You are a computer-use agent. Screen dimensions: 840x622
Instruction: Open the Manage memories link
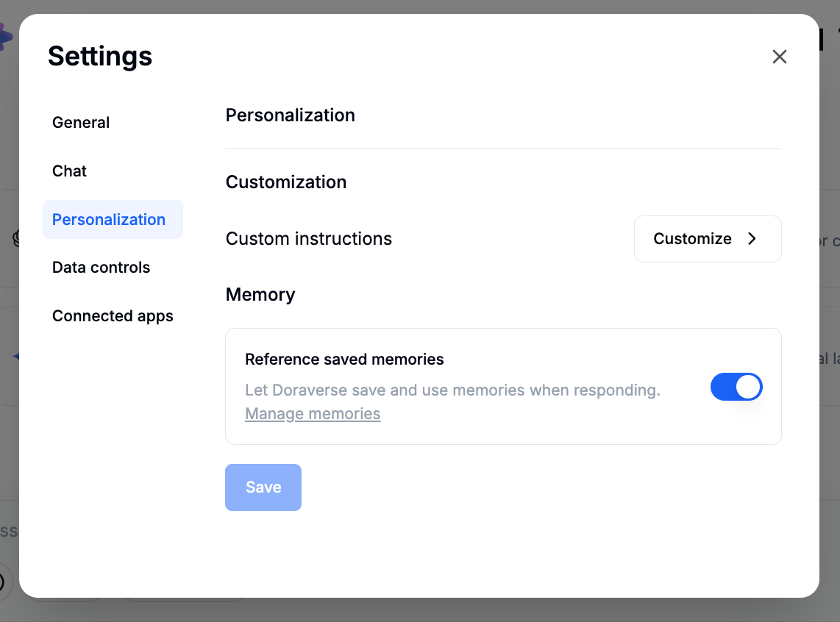tap(313, 414)
